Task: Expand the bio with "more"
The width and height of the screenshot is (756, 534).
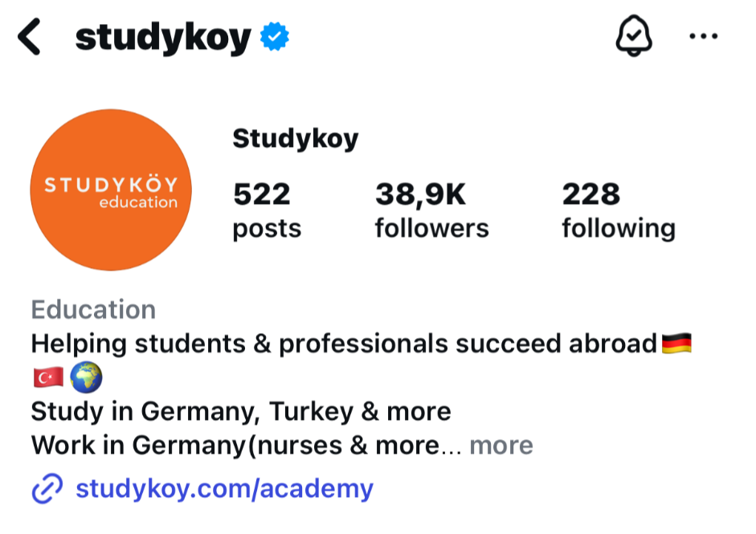Action: click(x=501, y=445)
